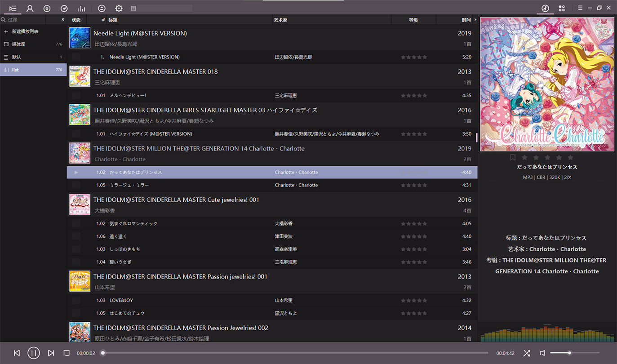The height and width of the screenshot is (364, 617).
Task: Open the hamburger main menu
Action: tap(580, 8)
